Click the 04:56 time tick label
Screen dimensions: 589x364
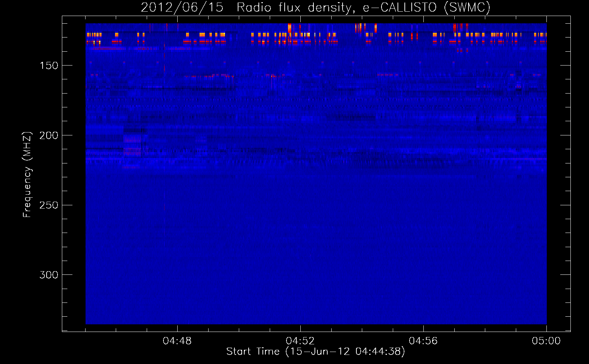[x=423, y=341]
